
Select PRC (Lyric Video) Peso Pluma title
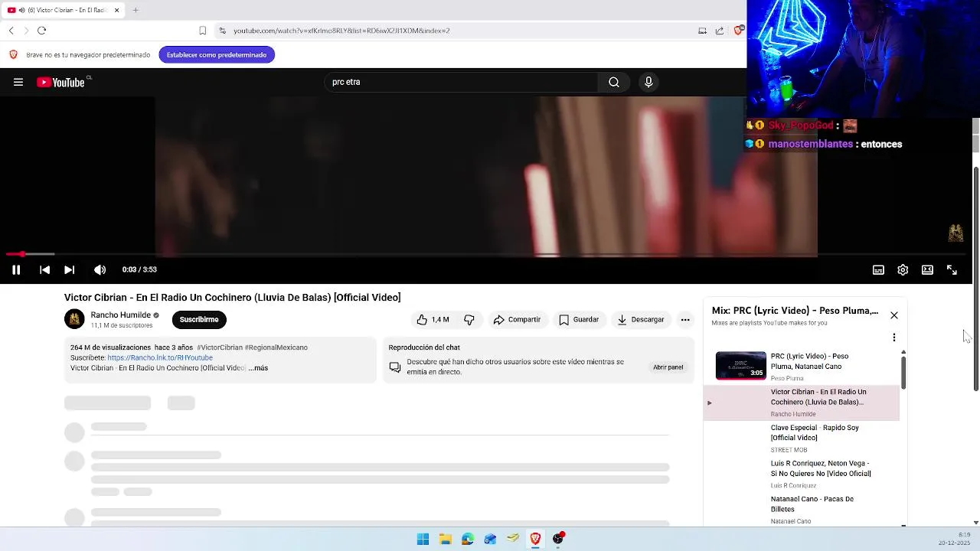809,361
